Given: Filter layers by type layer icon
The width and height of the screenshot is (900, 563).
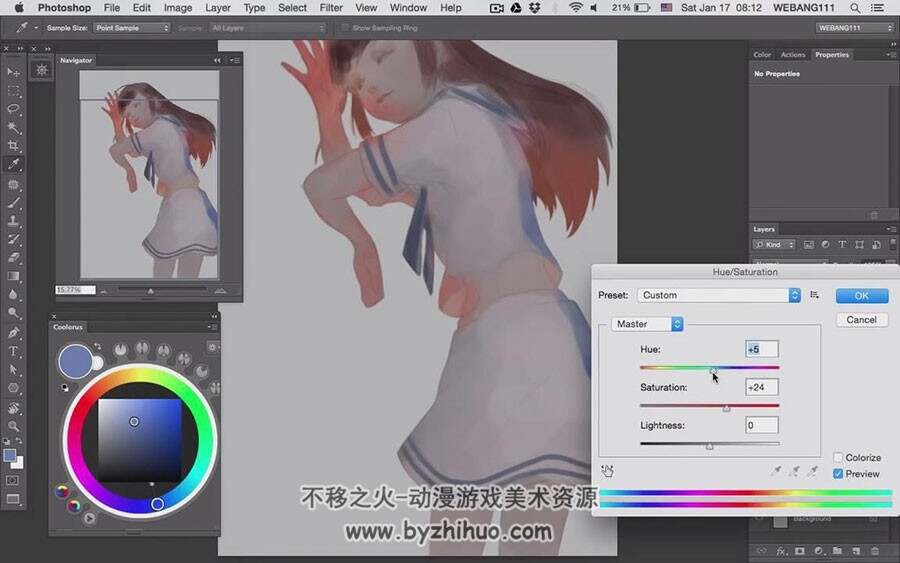Looking at the screenshot, I should (842, 244).
